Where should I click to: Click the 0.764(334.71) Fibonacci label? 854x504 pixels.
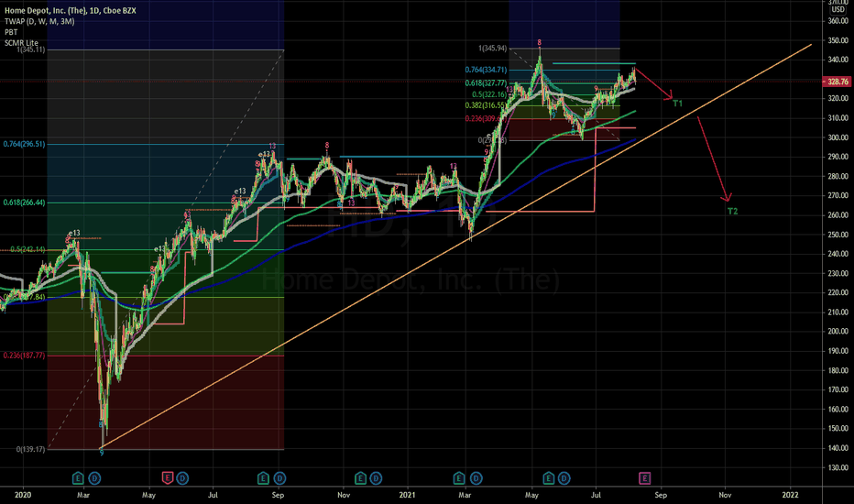click(486, 70)
